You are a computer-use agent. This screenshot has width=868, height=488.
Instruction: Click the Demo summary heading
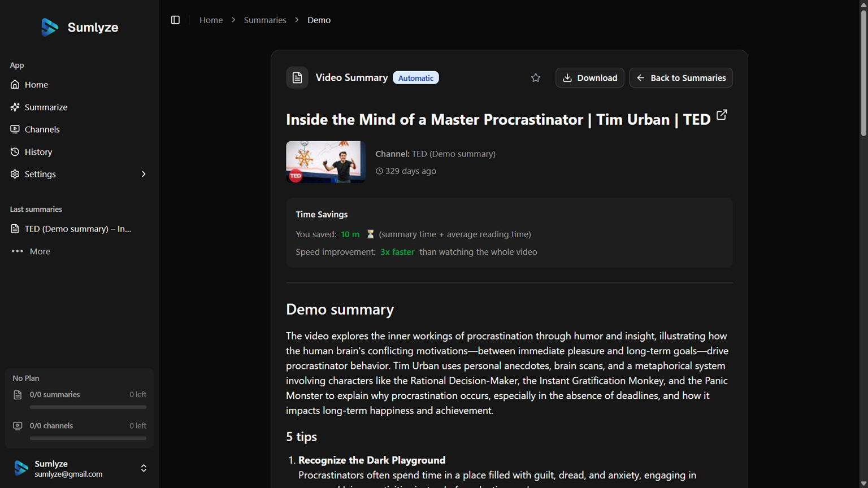[x=340, y=310]
